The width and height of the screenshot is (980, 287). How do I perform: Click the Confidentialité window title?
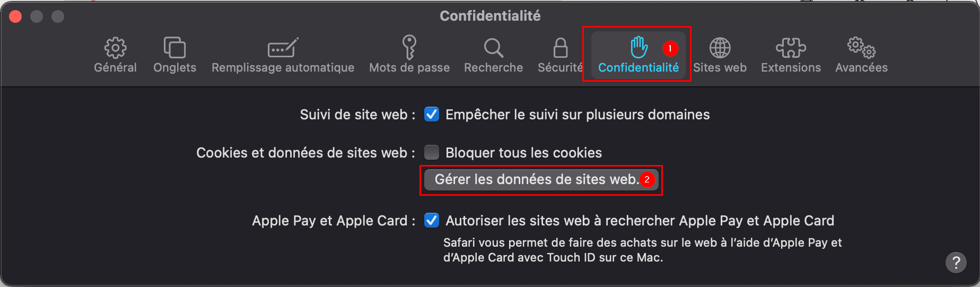point(490,16)
